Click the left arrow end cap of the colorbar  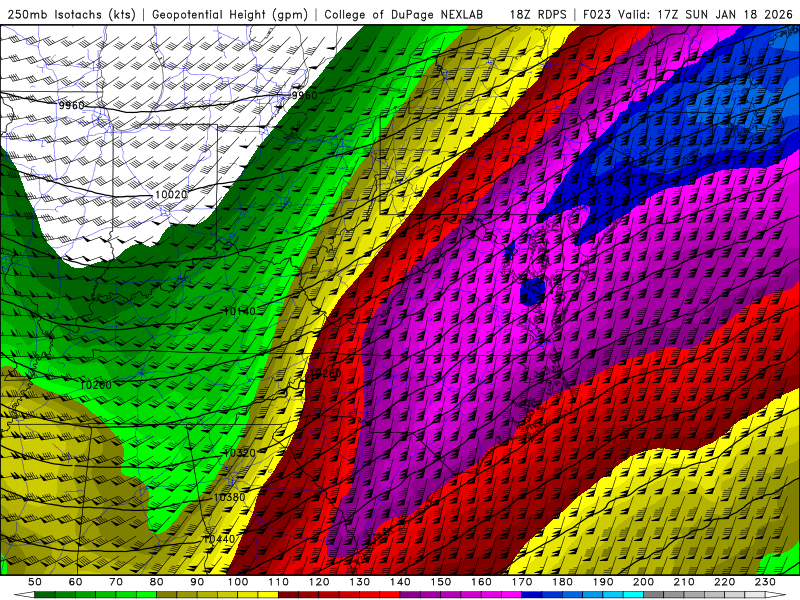[x=24, y=594]
